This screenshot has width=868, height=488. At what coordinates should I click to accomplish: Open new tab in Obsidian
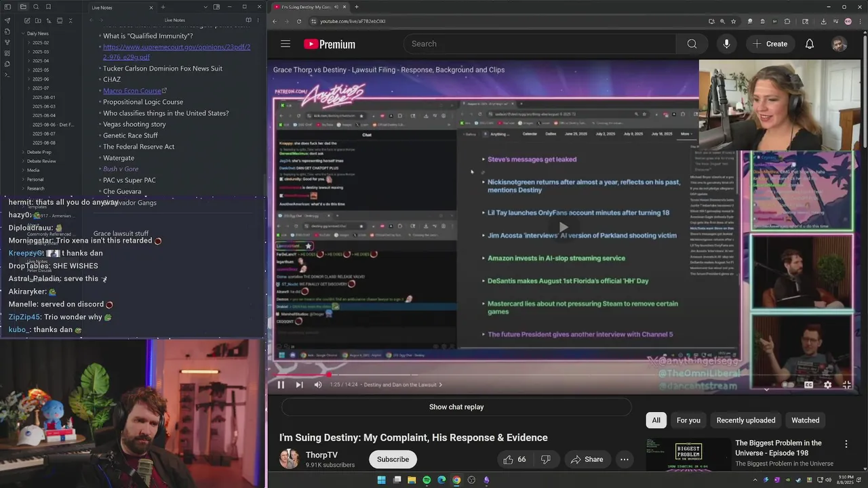163,7
